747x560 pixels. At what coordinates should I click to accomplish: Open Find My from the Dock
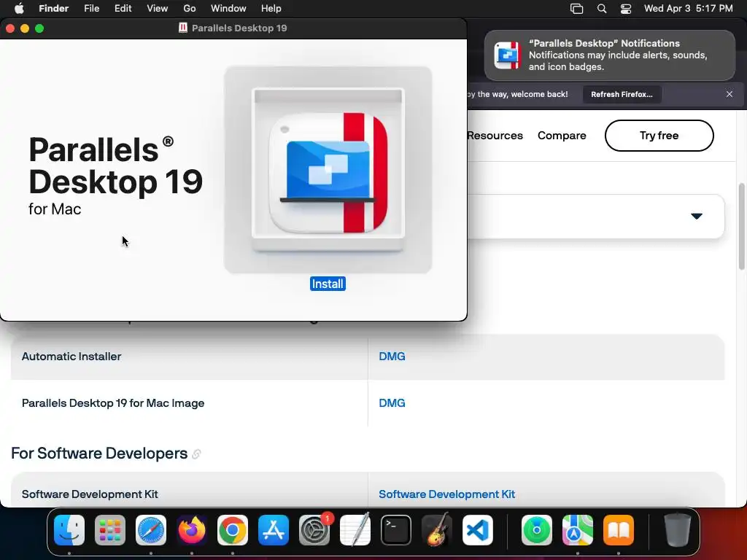(537, 530)
